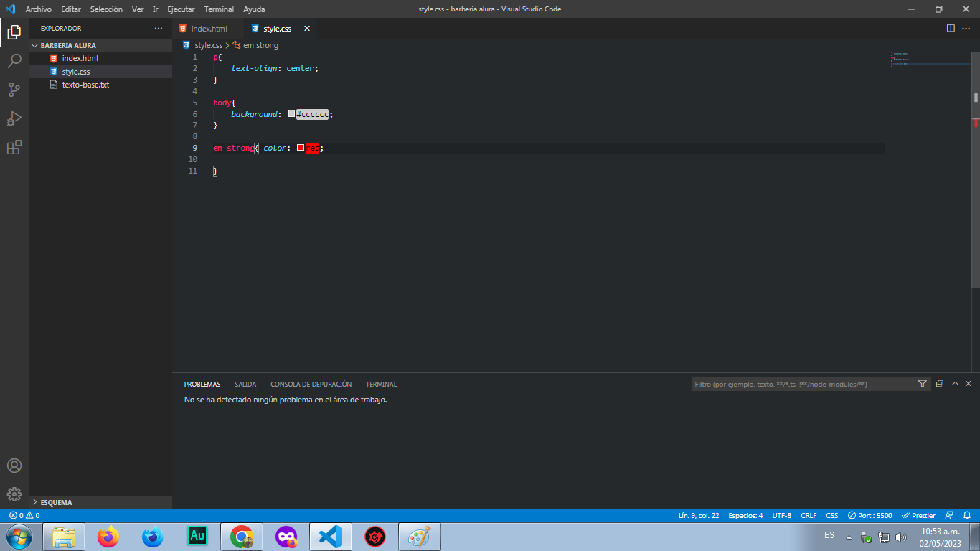Click the feedback icon in status bar

pyautogui.click(x=950, y=515)
